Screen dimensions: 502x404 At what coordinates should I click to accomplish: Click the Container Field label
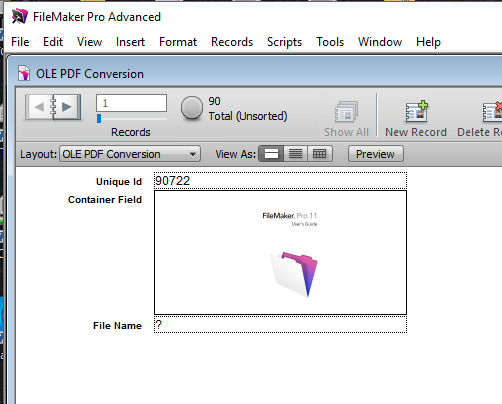(105, 200)
